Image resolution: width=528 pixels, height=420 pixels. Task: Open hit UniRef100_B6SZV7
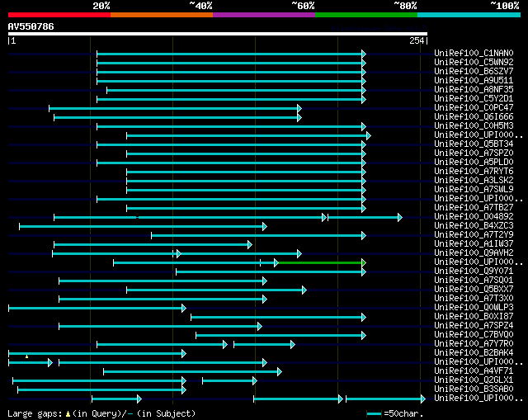point(474,72)
